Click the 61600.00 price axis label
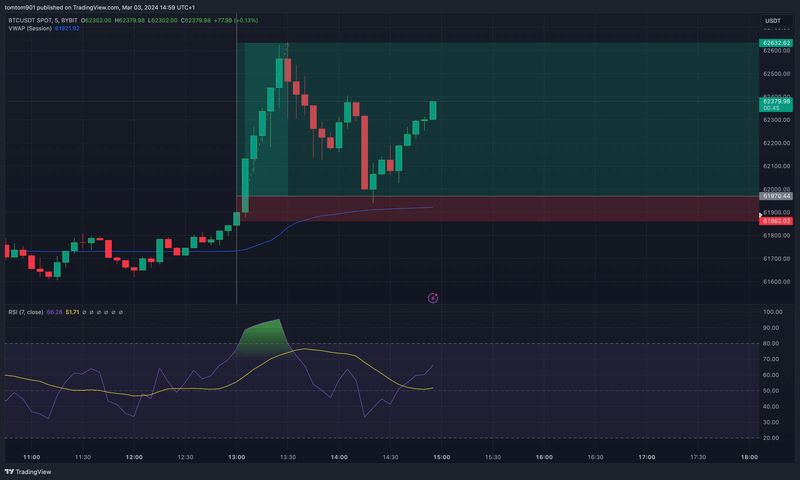Screen dimensions: 800x480 tap(777, 282)
